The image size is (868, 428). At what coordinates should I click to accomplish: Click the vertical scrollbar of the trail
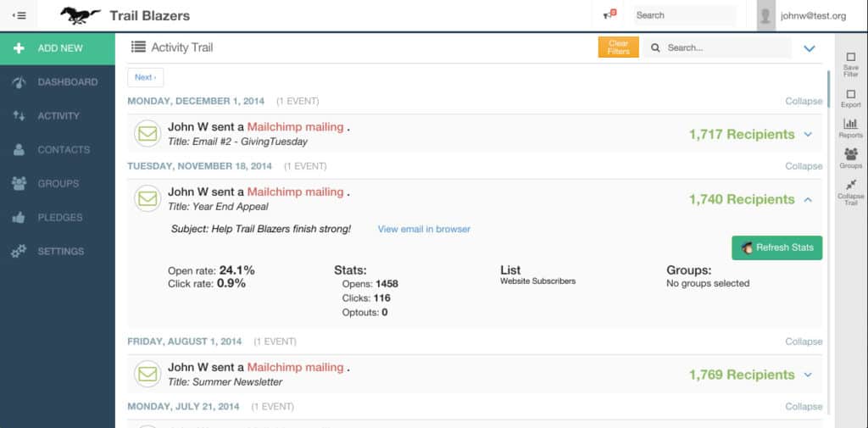[829, 89]
